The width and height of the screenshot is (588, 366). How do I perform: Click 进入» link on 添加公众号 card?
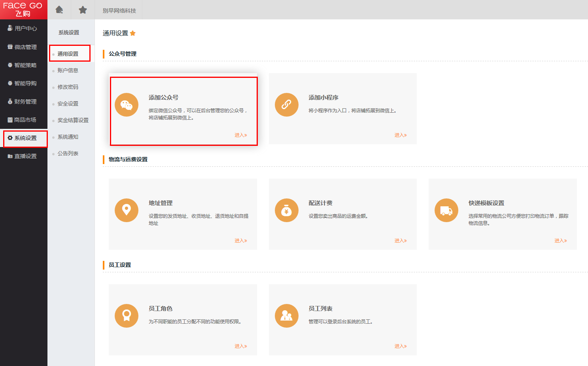click(x=240, y=135)
